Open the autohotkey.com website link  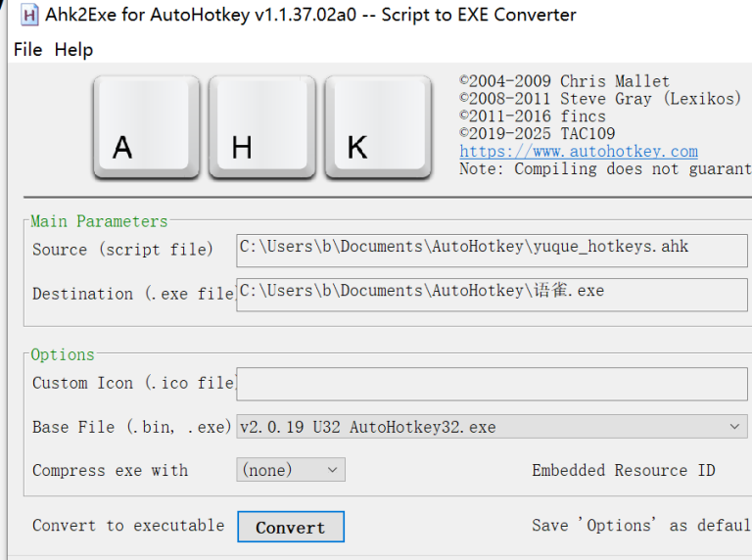tap(578, 151)
